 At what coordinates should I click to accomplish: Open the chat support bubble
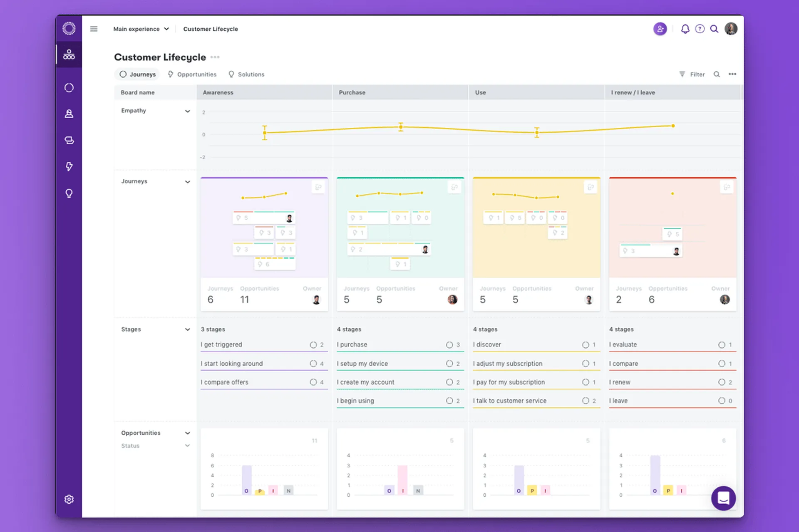[x=723, y=498]
